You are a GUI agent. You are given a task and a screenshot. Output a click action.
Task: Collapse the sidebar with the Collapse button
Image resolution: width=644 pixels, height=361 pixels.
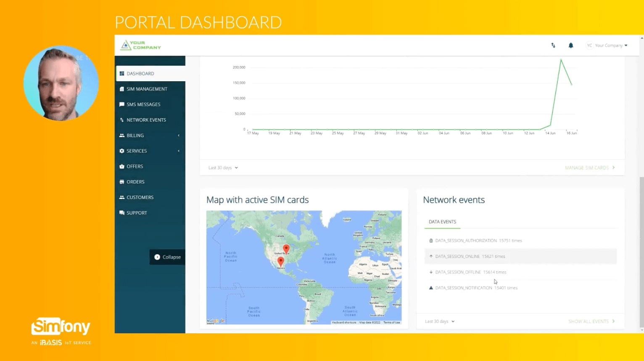[167, 257]
